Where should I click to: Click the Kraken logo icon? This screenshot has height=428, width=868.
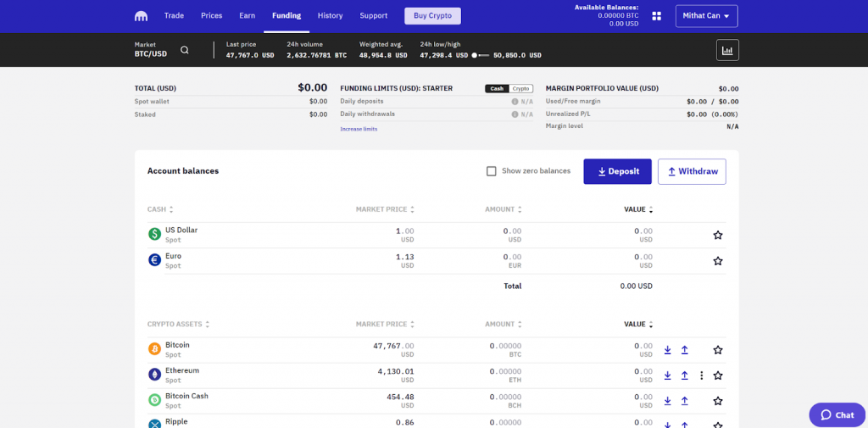[141, 16]
